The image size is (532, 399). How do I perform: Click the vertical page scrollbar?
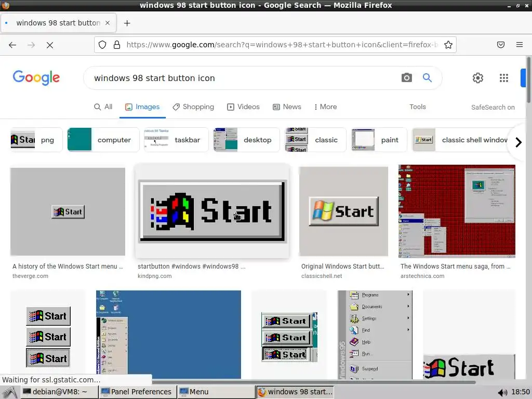click(528, 80)
